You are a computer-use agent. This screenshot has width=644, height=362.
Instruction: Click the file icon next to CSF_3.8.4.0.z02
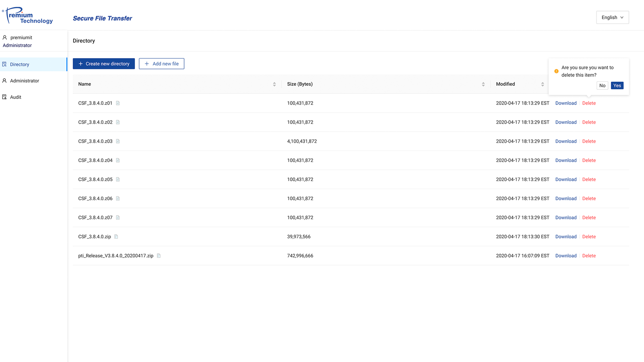point(118,122)
